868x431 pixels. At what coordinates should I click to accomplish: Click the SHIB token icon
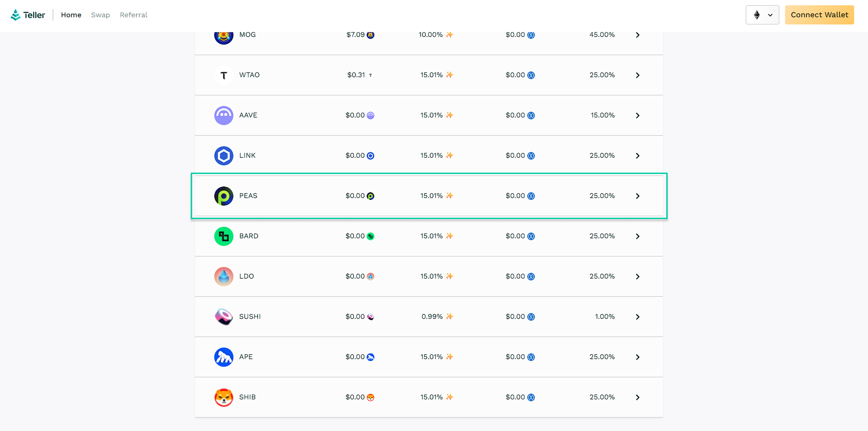pyautogui.click(x=223, y=397)
